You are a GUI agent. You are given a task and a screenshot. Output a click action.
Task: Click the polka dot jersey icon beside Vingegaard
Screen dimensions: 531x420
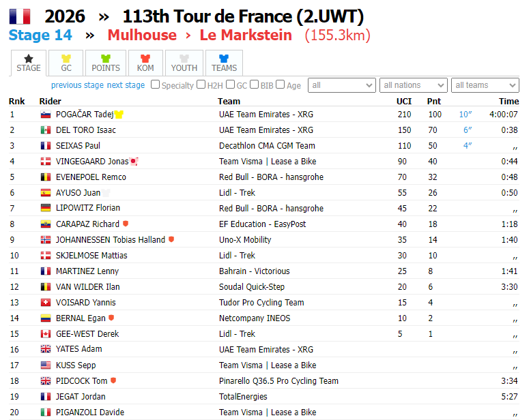point(134,162)
